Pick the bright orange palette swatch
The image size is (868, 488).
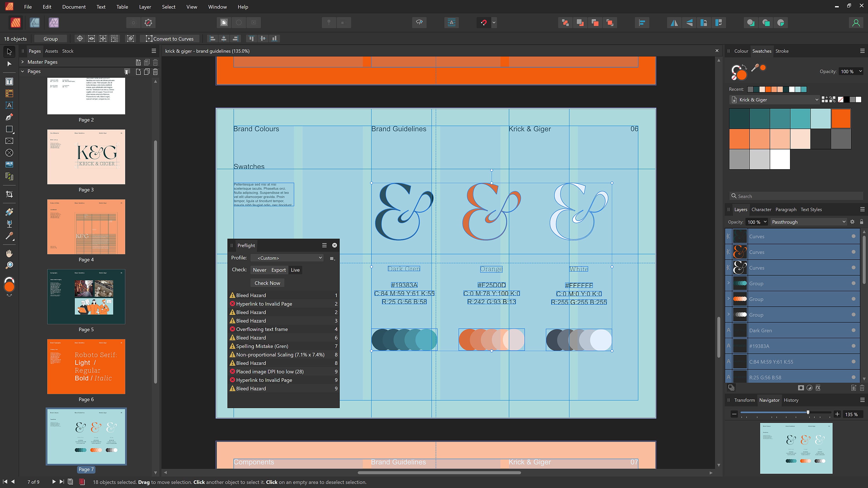[841, 119]
